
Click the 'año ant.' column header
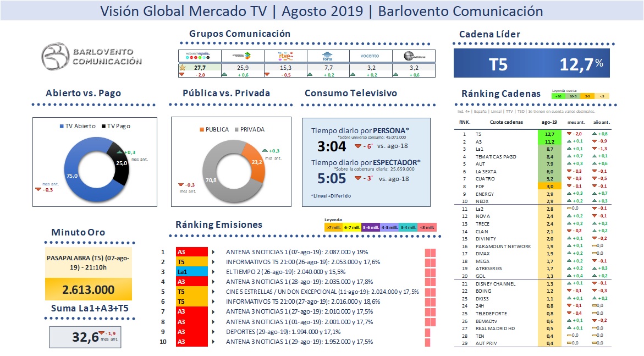(602, 122)
